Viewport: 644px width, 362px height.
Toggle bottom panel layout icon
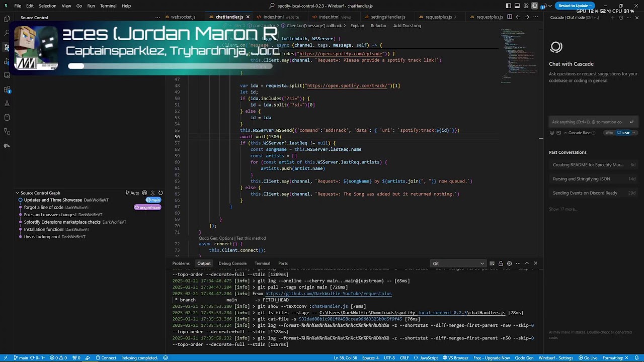pyautogui.click(x=517, y=6)
